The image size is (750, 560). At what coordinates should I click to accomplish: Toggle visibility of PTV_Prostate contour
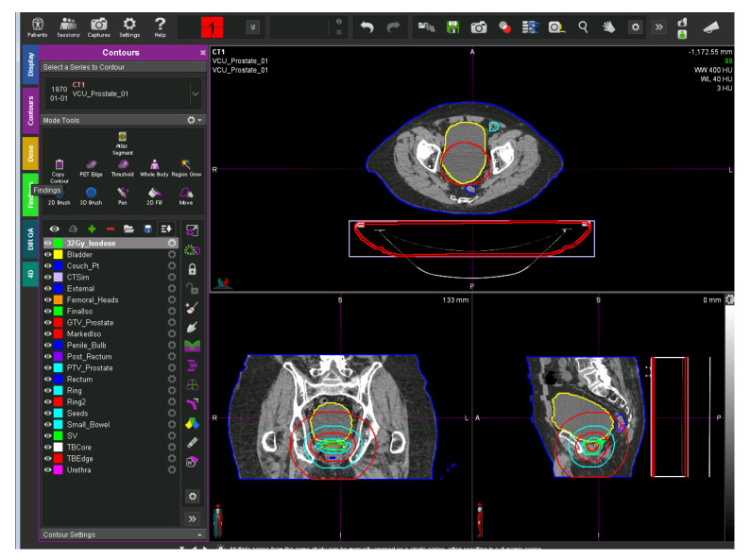(48, 367)
